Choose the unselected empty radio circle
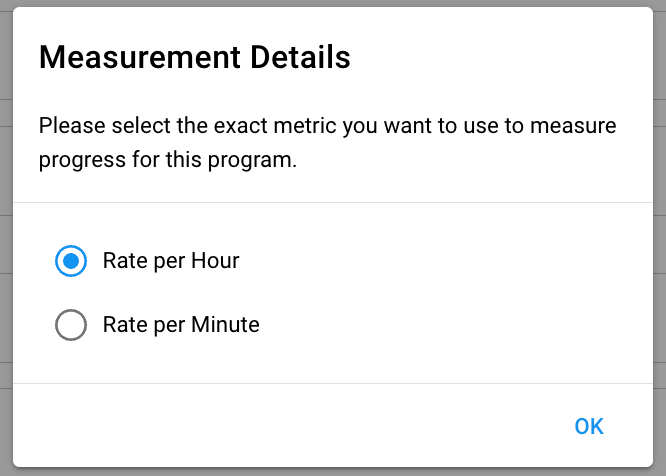Image resolution: width=666 pixels, height=476 pixels. (71, 325)
